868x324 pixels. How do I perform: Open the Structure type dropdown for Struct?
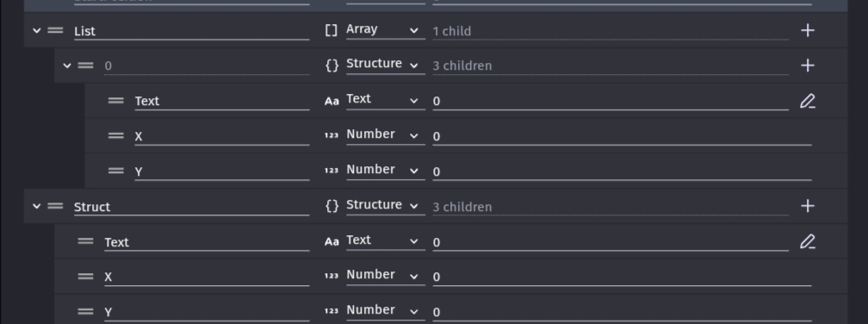pos(385,205)
